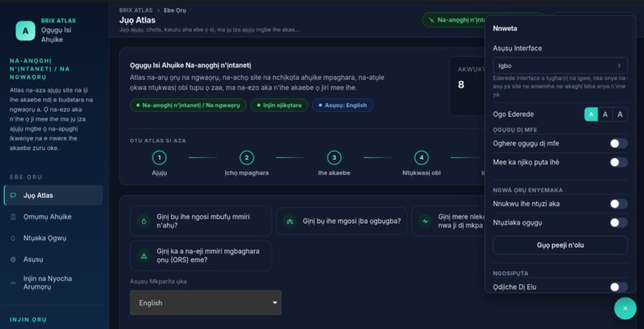
Task: Open Ọmụmụ Ahụike sidebar item
Action: (53, 216)
